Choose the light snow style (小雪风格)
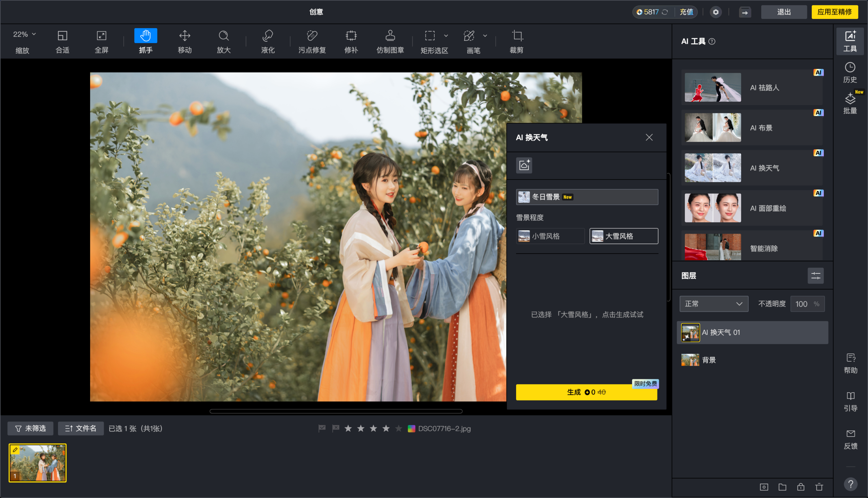Image resolution: width=868 pixels, height=498 pixels. point(550,236)
